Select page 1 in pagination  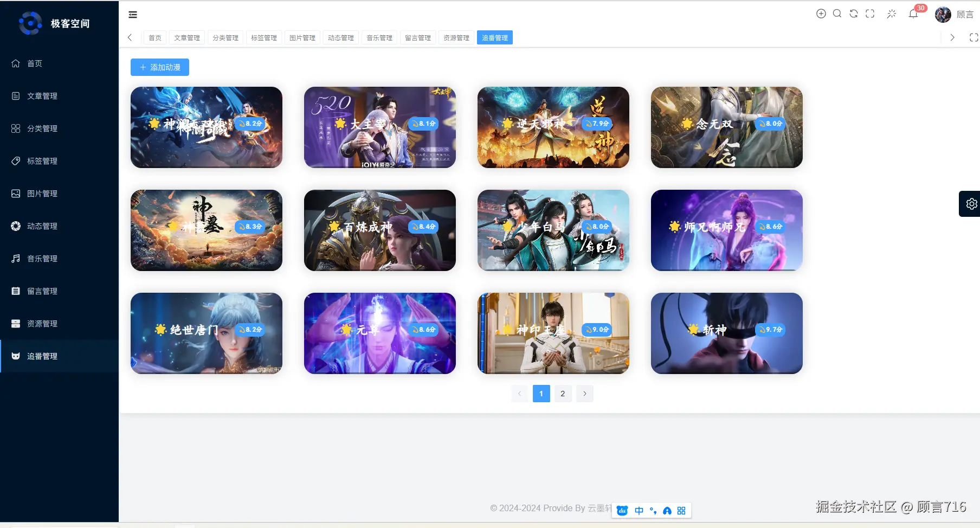[x=541, y=394]
